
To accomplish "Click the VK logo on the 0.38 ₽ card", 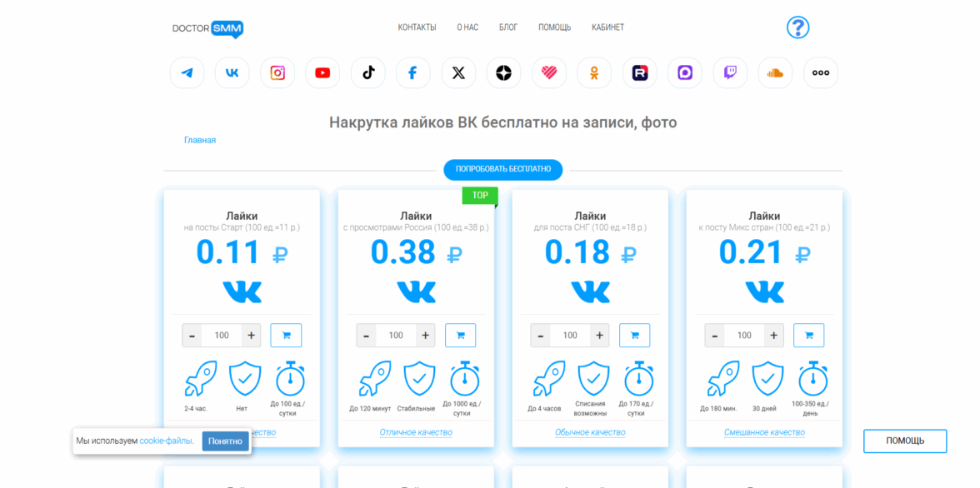I will [x=417, y=291].
